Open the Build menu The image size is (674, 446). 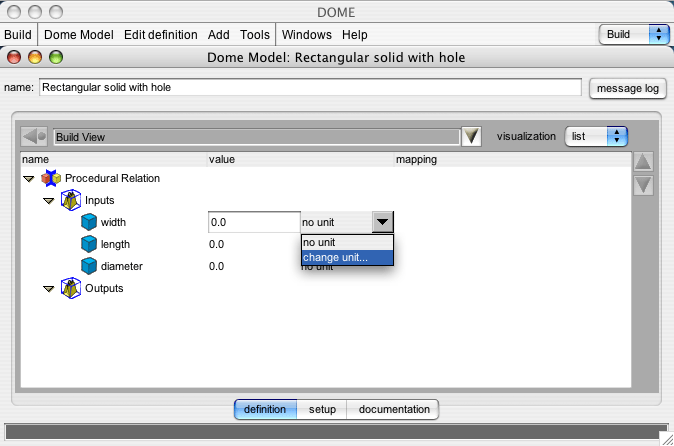click(18, 35)
